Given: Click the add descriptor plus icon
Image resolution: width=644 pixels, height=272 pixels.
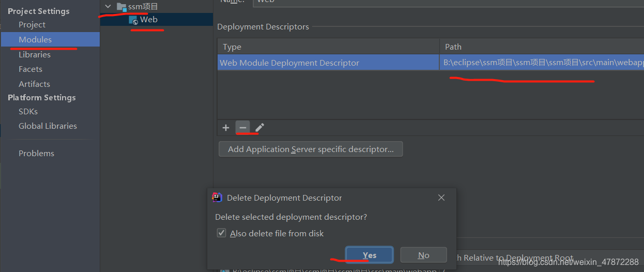Looking at the screenshot, I should (226, 128).
